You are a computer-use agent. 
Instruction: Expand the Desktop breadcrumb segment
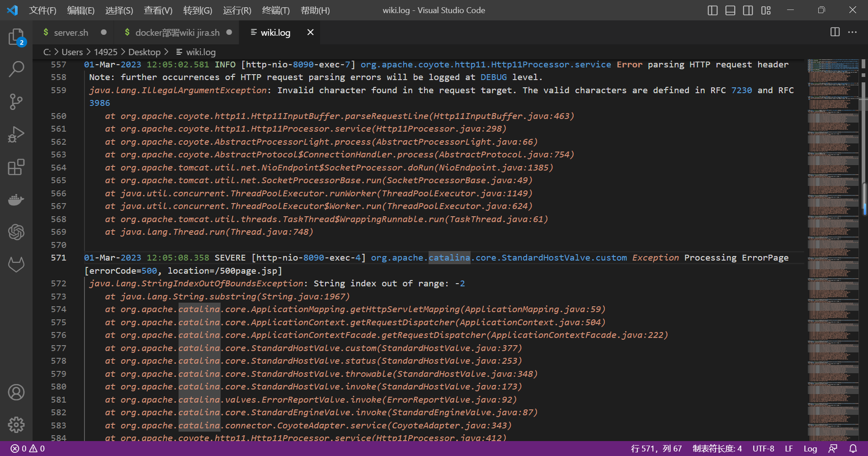point(144,52)
